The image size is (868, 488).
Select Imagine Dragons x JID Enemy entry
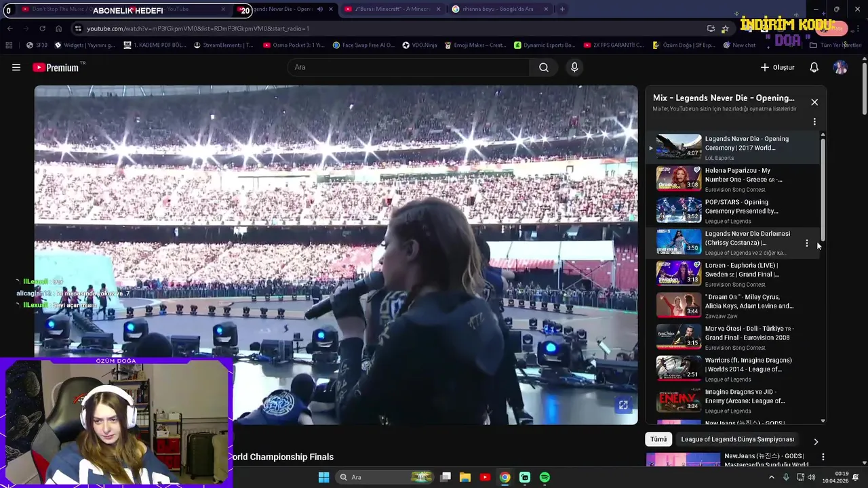pos(732,400)
